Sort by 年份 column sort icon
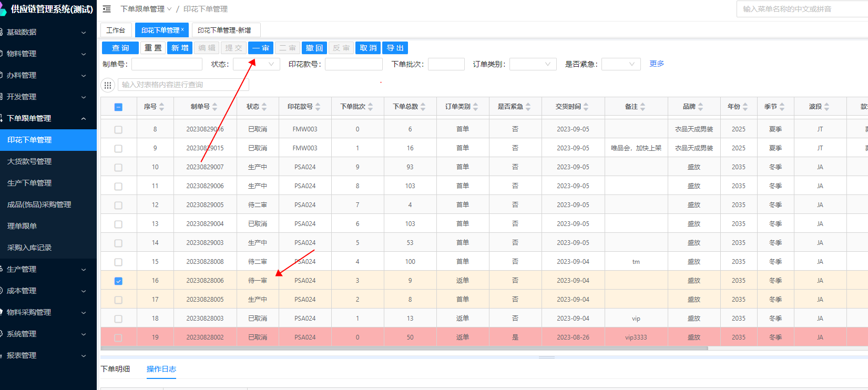The height and width of the screenshot is (390, 868). coord(745,107)
